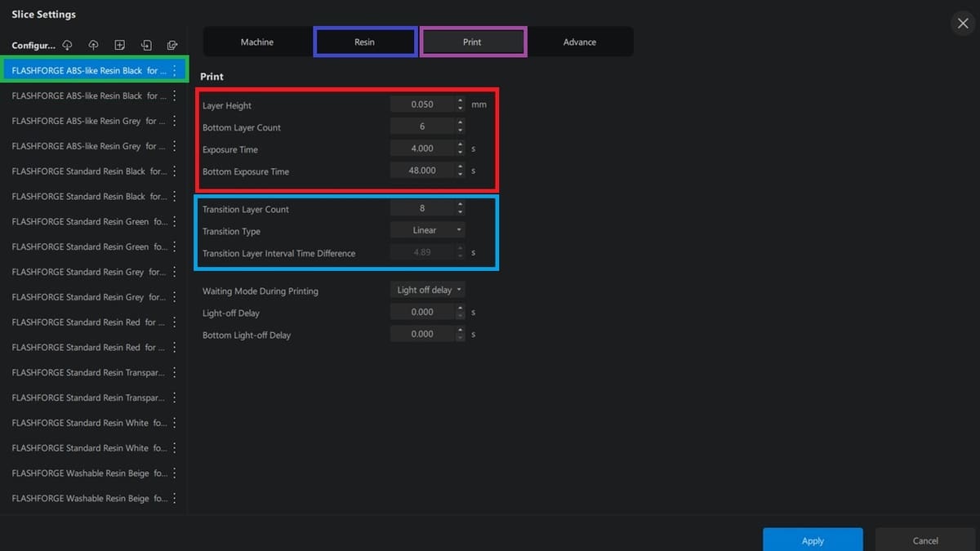Click the export configuration icon
Screen dimensions: 980x551
point(172,45)
